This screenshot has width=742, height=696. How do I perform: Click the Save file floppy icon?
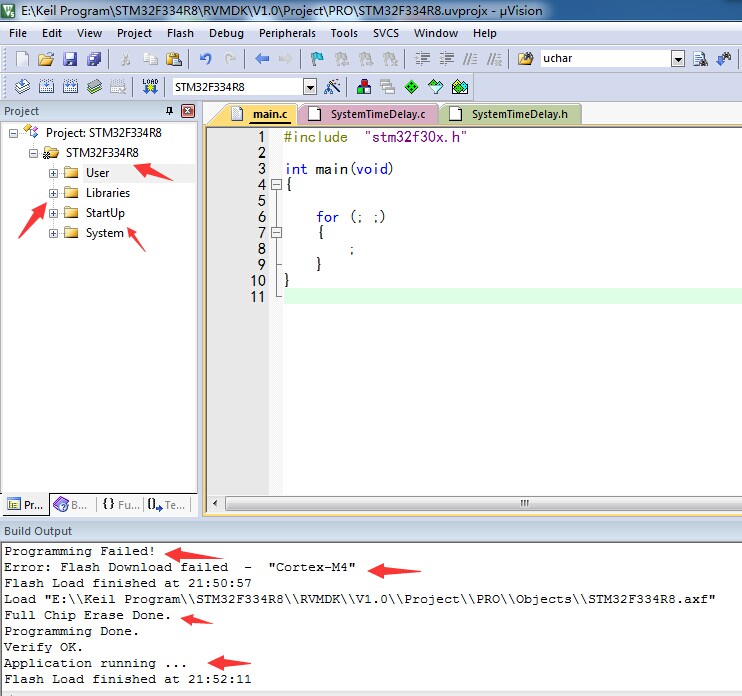pos(70,59)
